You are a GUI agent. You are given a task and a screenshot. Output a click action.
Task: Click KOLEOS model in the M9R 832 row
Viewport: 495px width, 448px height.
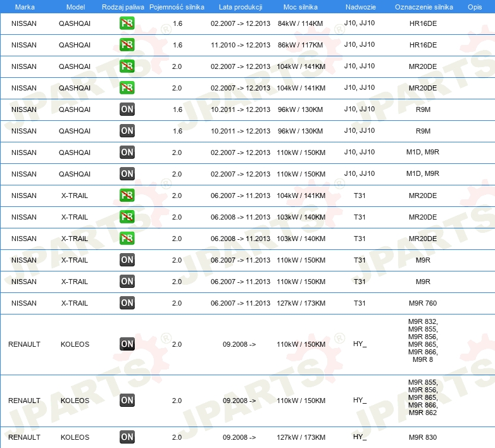75,344
